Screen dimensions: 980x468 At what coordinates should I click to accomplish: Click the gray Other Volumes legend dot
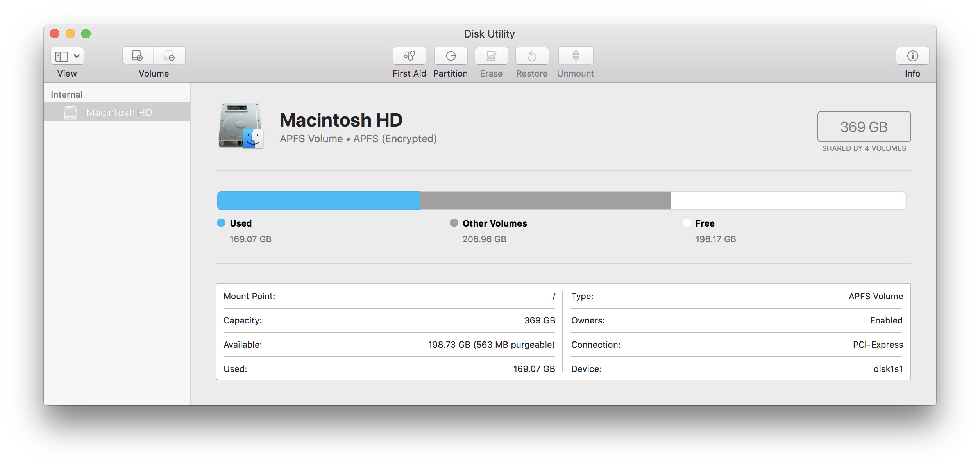point(454,223)
